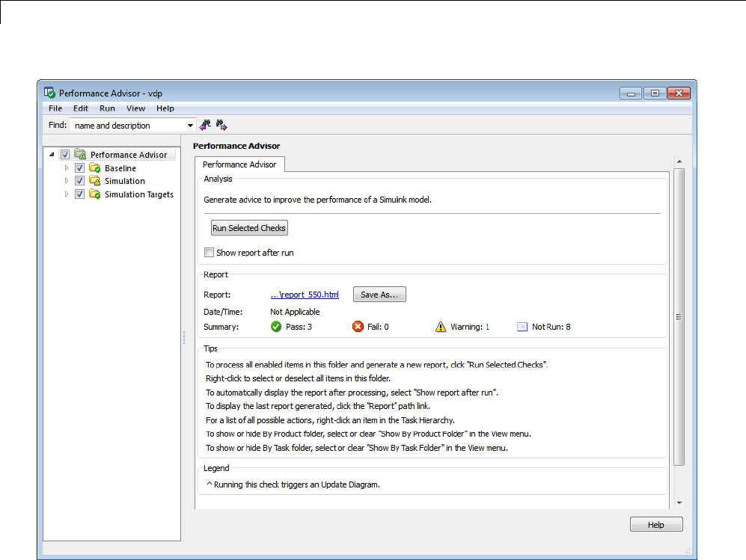Screen dimensions: 746x560
Task: Open the File menu
Action: click(x=55, y=108)
